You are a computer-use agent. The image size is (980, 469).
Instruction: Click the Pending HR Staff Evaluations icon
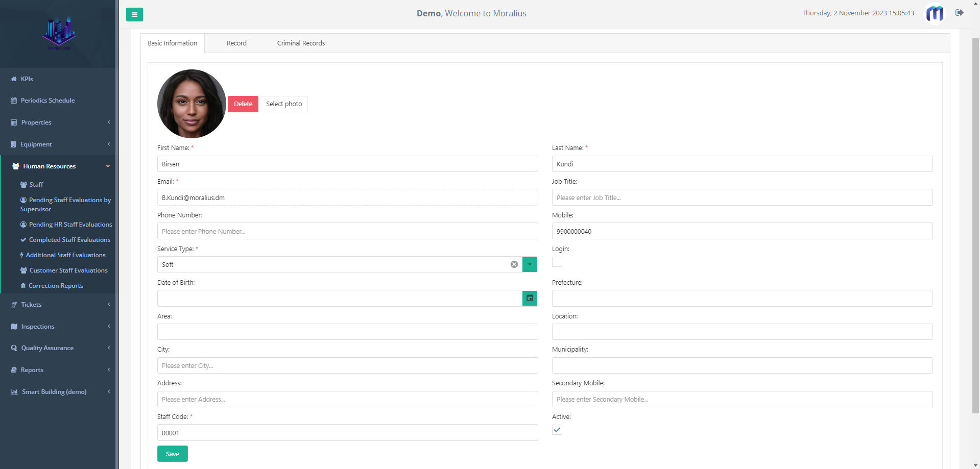[23, 225]
